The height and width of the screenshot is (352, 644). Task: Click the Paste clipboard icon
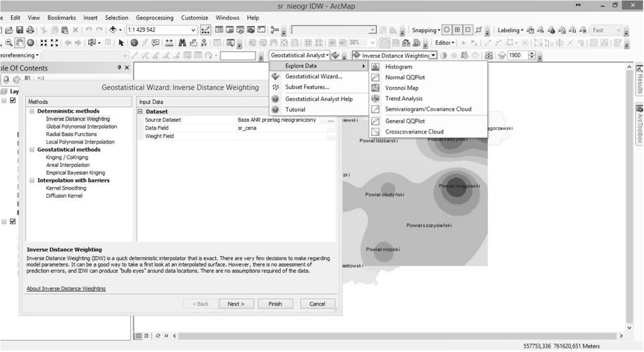pos(64,30)
